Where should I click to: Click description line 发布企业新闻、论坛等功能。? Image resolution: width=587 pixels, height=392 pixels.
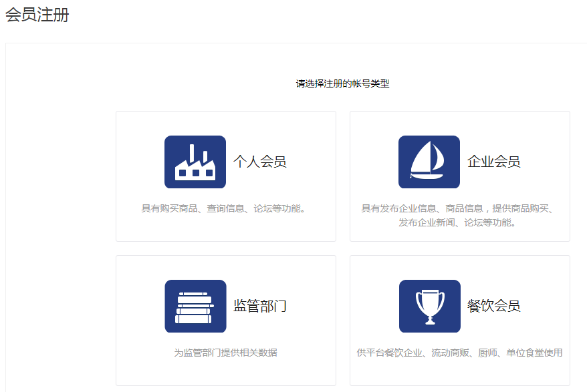coord(457,222)
